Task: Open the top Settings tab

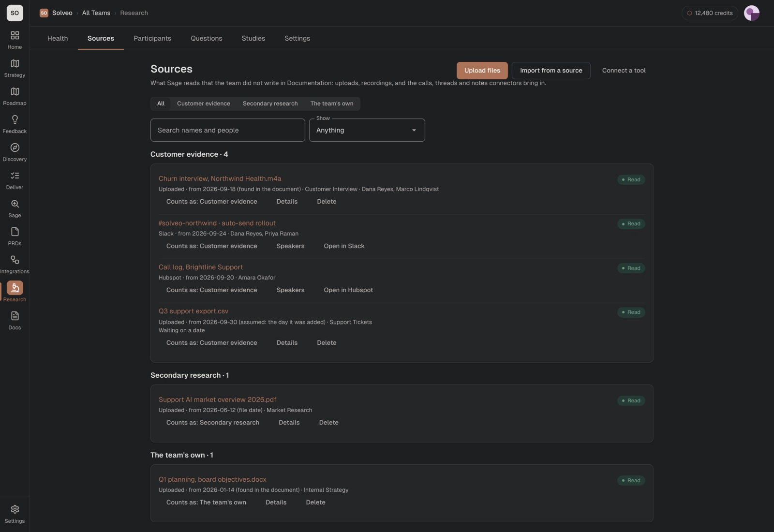Action: (x=297, y=38)
